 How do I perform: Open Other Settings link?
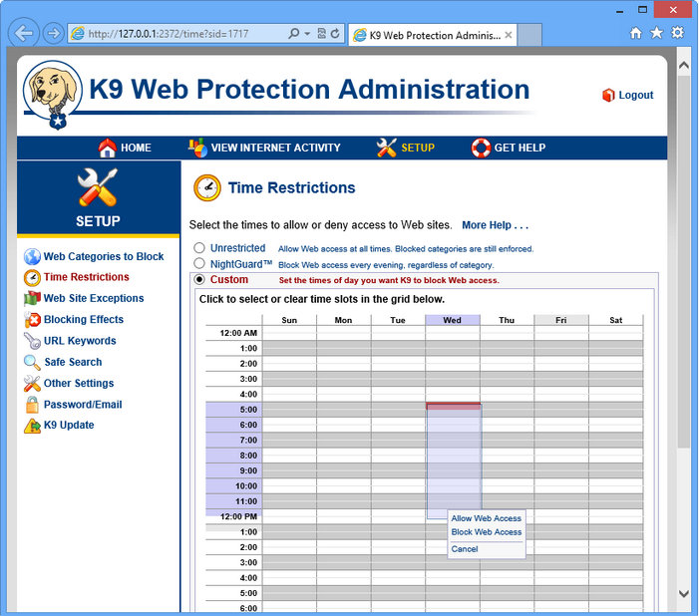click(x=79, y=384)
